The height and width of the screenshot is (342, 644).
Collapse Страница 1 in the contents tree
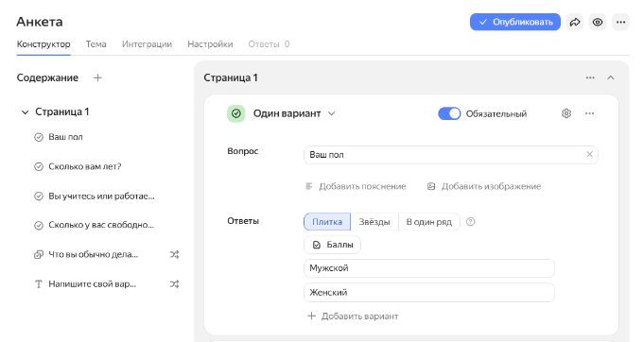pos(25,111)
